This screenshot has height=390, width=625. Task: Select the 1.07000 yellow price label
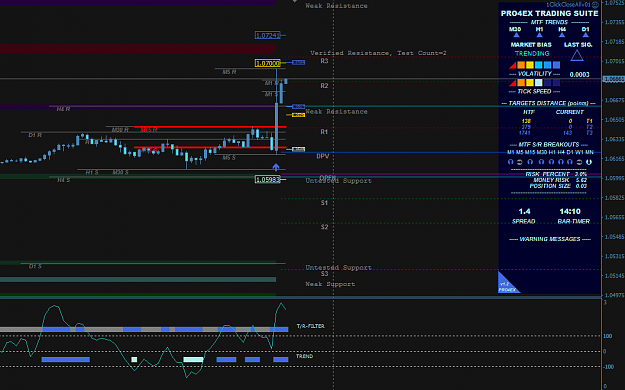pyautogui.click(x=267, y=63)
